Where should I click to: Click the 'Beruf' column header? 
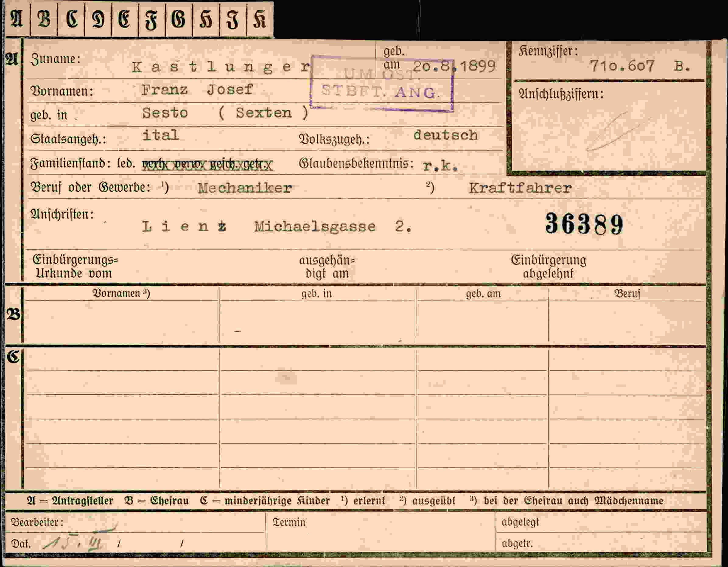pos(627,294)
